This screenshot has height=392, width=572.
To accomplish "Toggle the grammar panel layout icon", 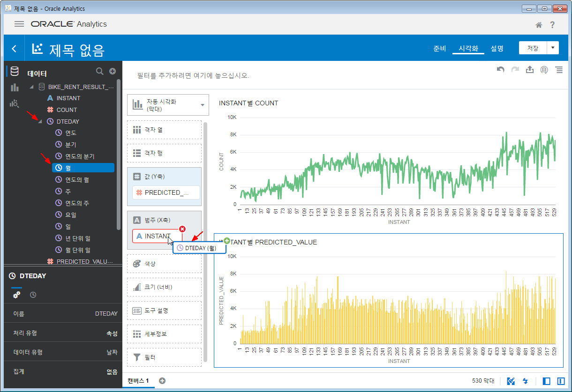I will 561,381.
